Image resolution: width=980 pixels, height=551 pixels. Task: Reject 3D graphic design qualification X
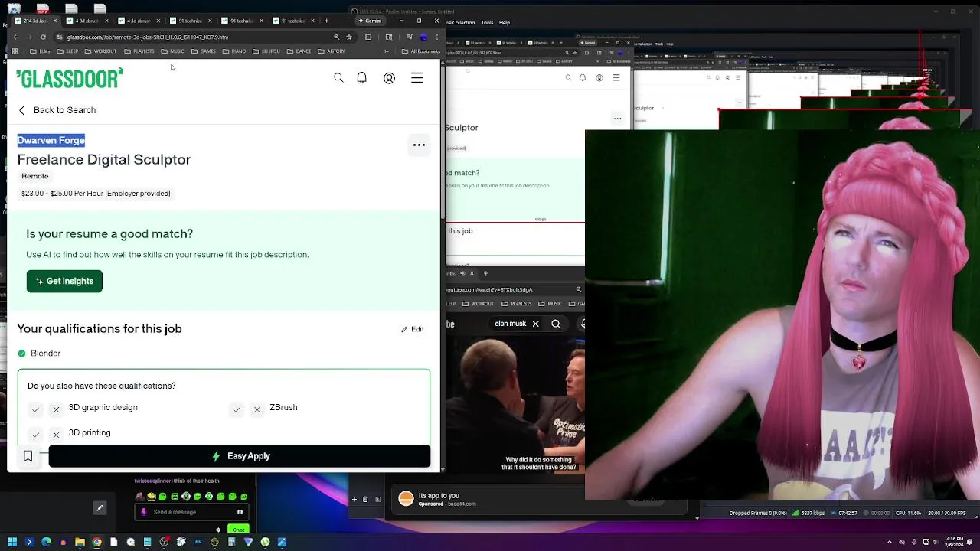tap(56, 410)
